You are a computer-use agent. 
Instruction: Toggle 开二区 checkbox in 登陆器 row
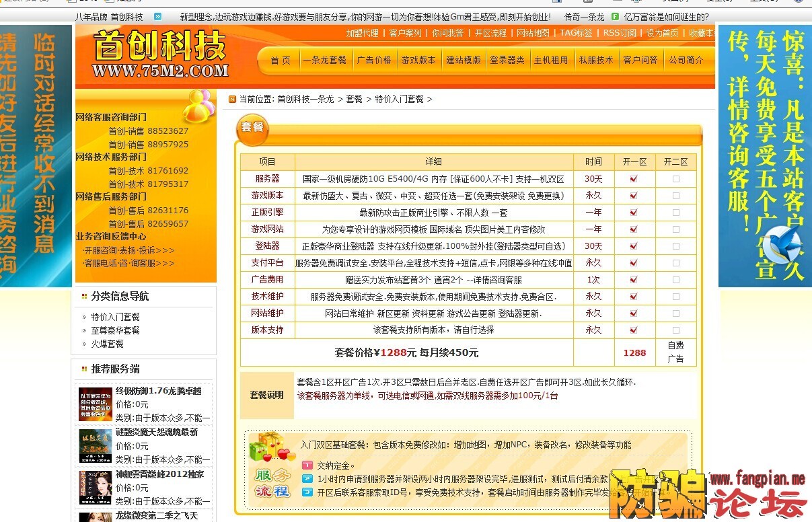(675, 246)
